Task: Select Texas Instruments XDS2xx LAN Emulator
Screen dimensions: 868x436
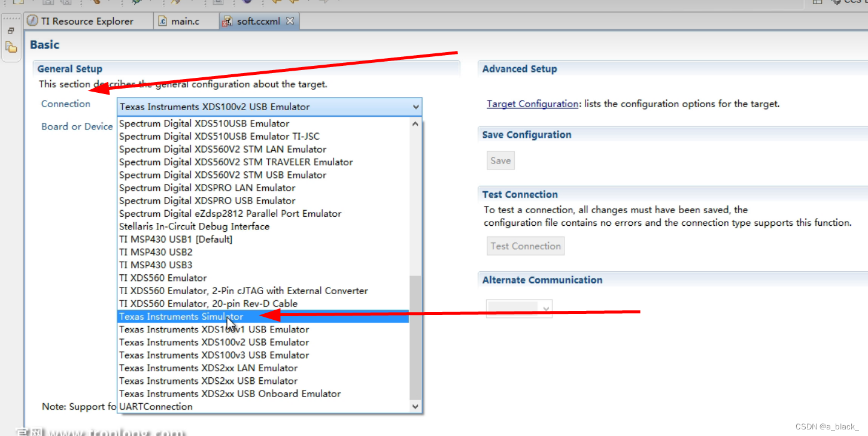Action: (x=263, y=368)
